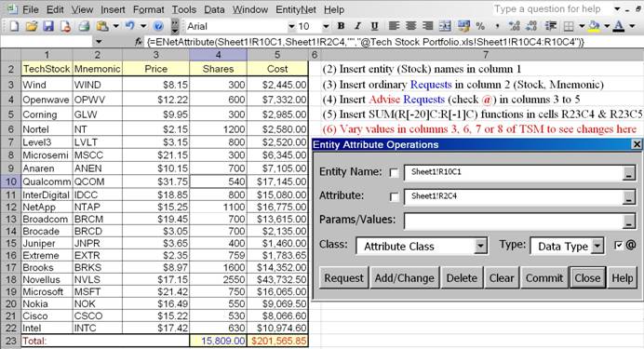Viewport: 644px width, 349px height.
Task: Check the Attribute checkbox
Action: tap(394, 197)
